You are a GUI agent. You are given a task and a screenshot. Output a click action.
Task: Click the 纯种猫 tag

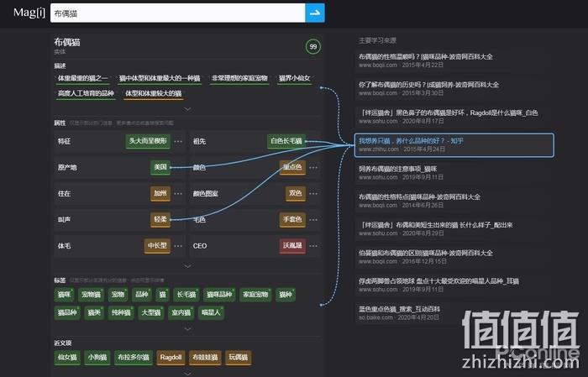[x=121, y=312]
